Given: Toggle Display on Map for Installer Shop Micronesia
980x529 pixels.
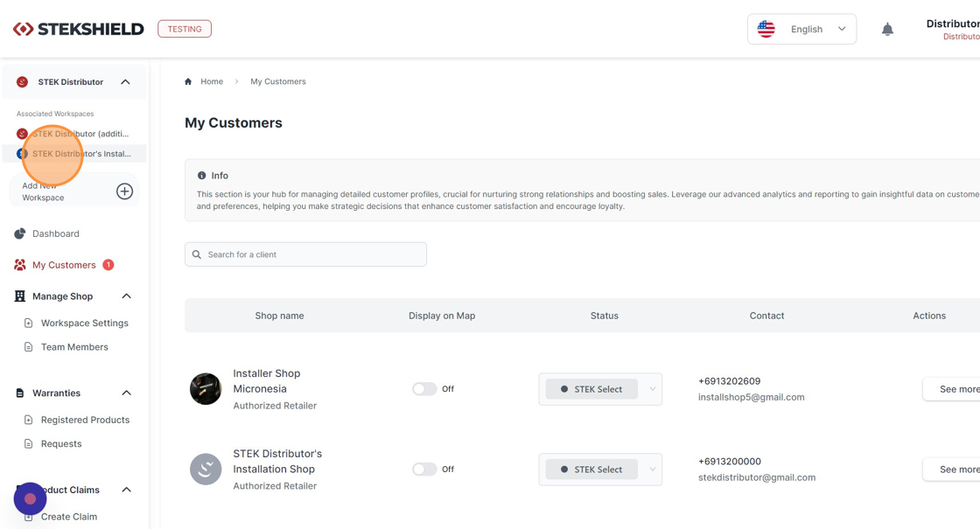Looking at the screenshot, I should point(424,388).
